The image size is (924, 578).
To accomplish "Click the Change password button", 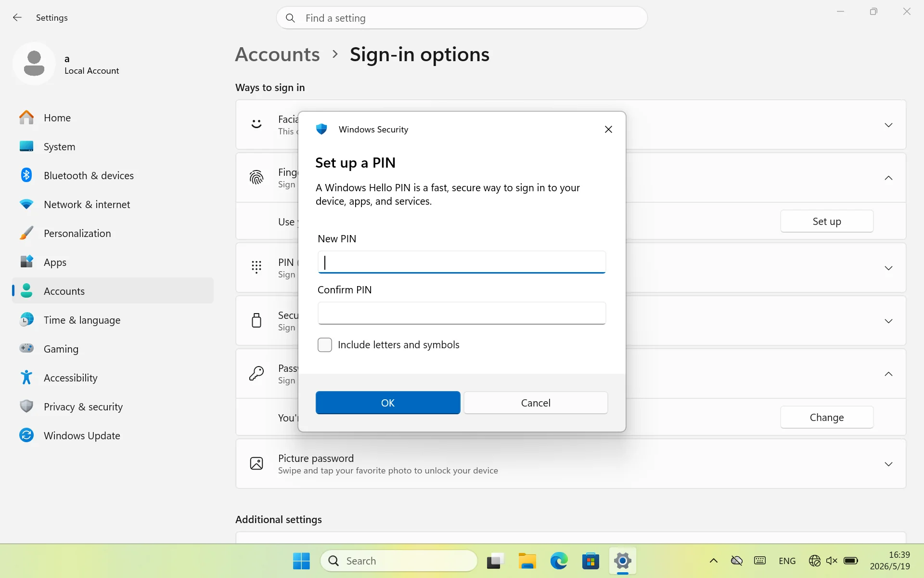I will (827, 417).
